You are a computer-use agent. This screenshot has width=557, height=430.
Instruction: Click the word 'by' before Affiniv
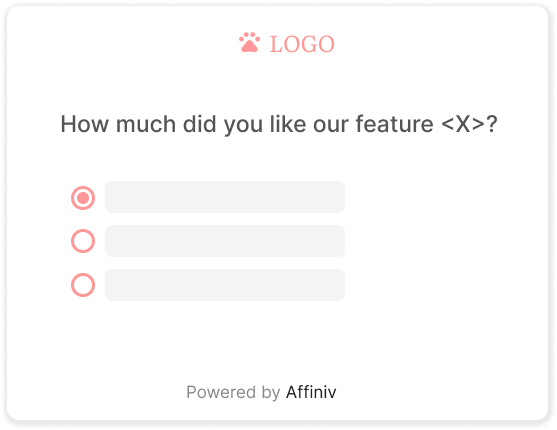[x=271, y=393]
